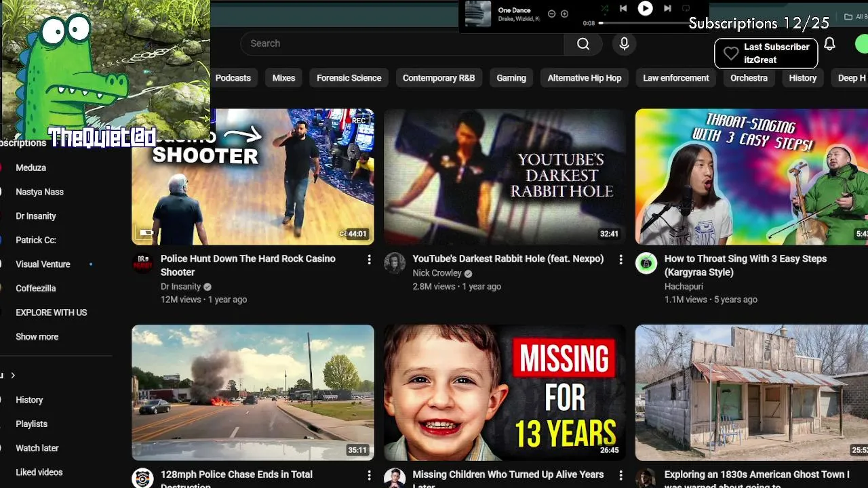The height and width of the screenshot is (488, 868).
Task: Play One Dance in the mini player
Action: coord(645,8)
